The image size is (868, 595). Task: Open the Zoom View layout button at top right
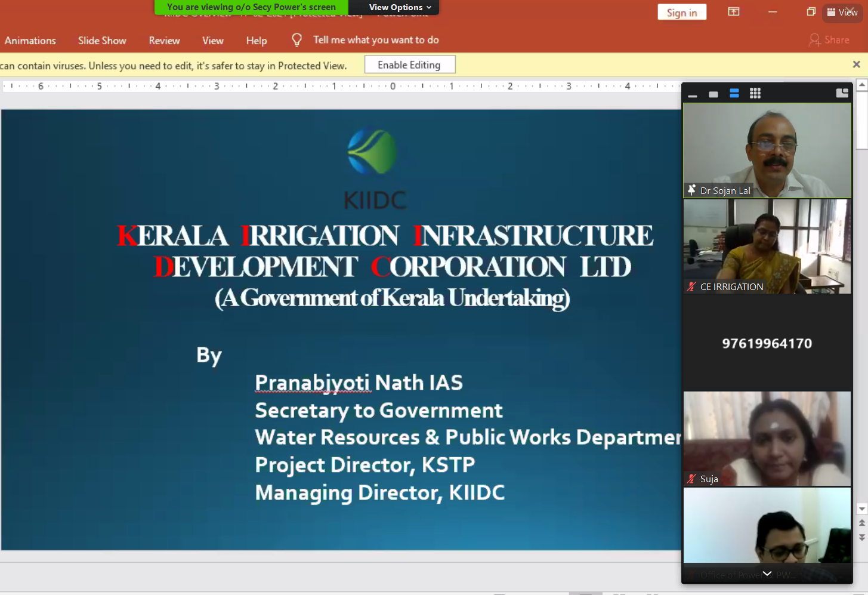pyautogui.click(x=842, y=12)
